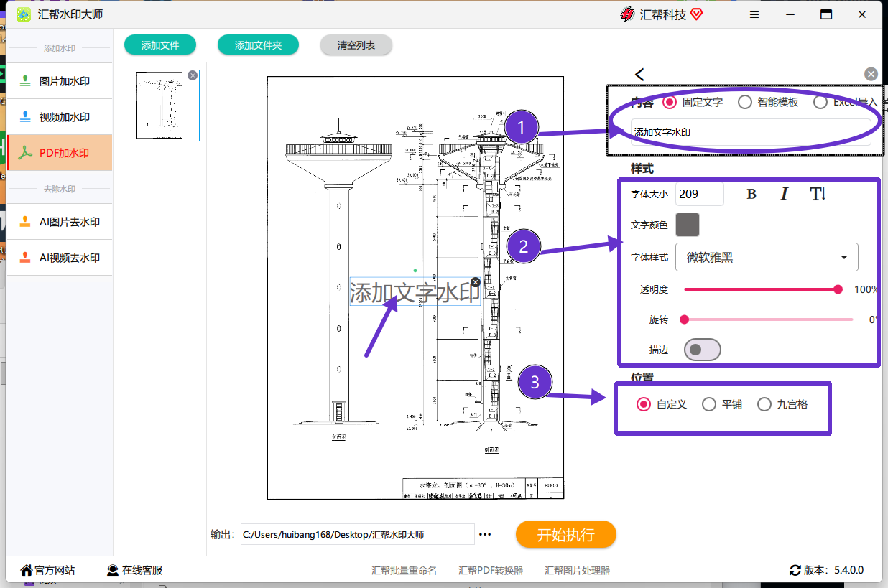Image resolution: width=888 pixels, height=588 pixels.
Task: Select the PDF page thumbnail
Action: 160,105
